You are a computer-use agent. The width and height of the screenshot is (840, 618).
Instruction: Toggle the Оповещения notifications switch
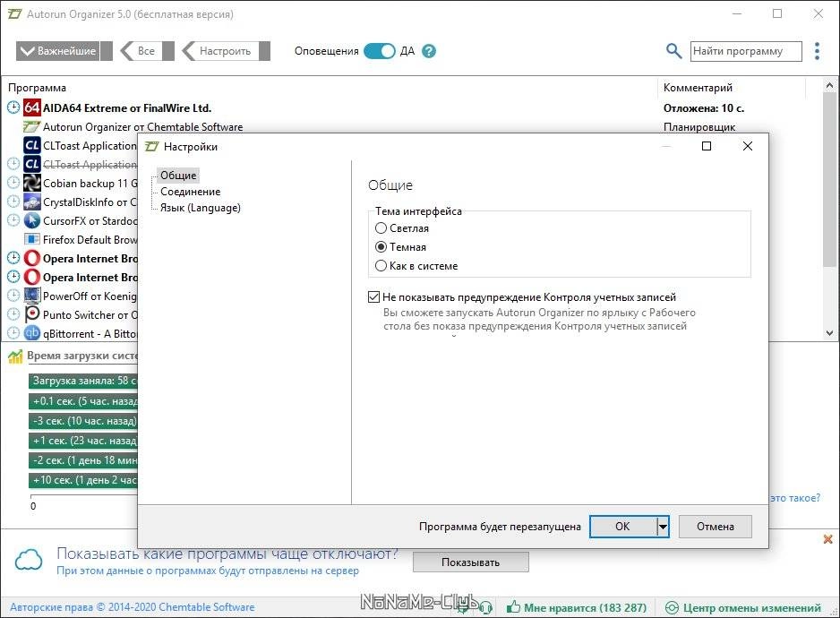point(380,51)
